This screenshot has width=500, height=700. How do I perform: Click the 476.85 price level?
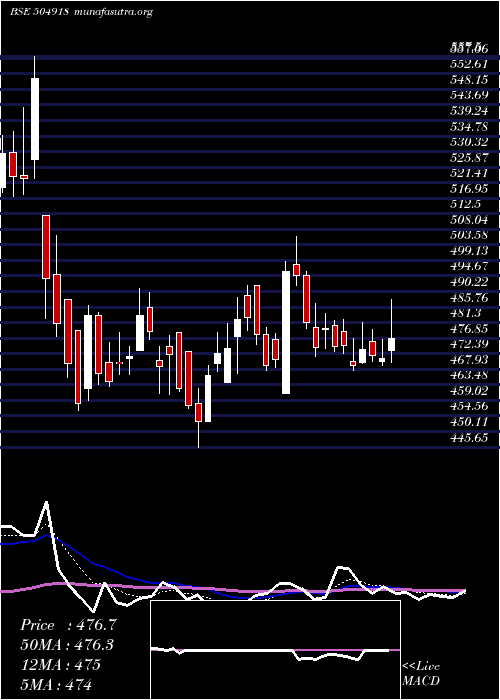468,328
